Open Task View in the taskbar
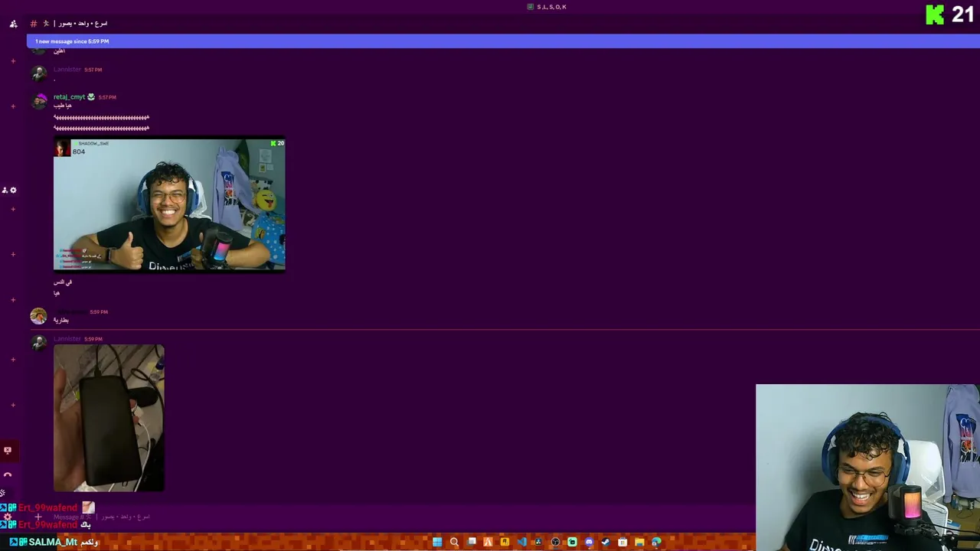Viewport: 980px width, 551px height. coord(472,542)
